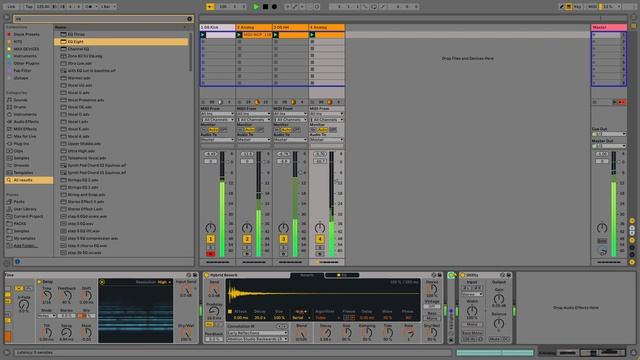Image resolution: width=640 pixels, height=360 pixels.
Task: Open the Early Reflections convolution dropdown
Action: tap(257, 333)
